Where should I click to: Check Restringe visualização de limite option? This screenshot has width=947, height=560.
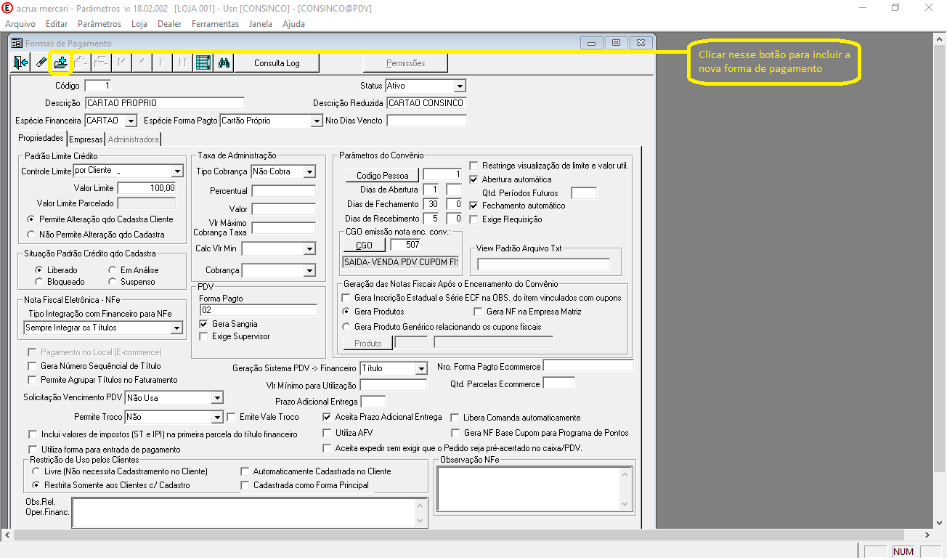474,166
